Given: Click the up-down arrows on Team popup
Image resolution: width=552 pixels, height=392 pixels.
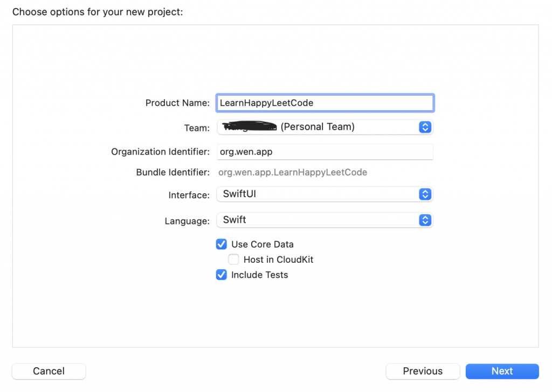Looking at the screenshot, I should pos(425,127).
